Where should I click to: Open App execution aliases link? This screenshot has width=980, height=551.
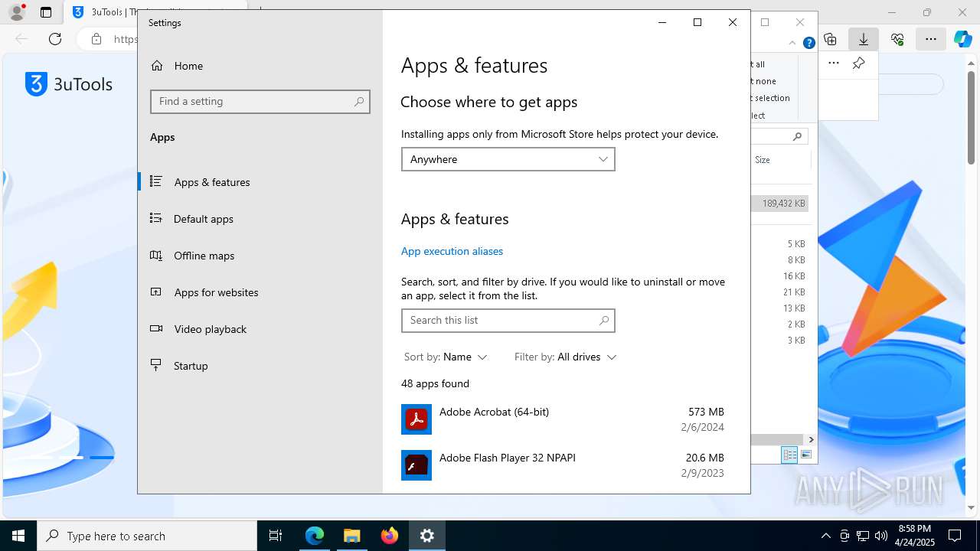click(x=452, y=251)
